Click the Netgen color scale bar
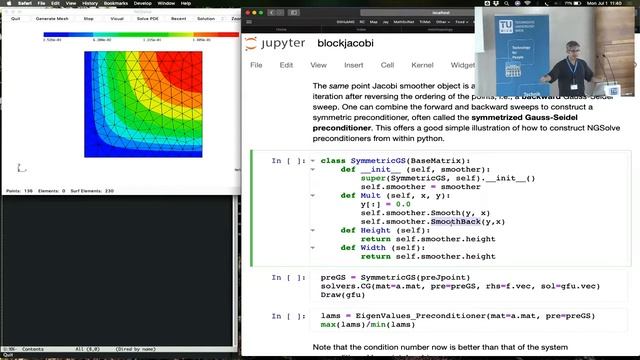The height and width of the screenshot is (360, 640). [141, 35]
